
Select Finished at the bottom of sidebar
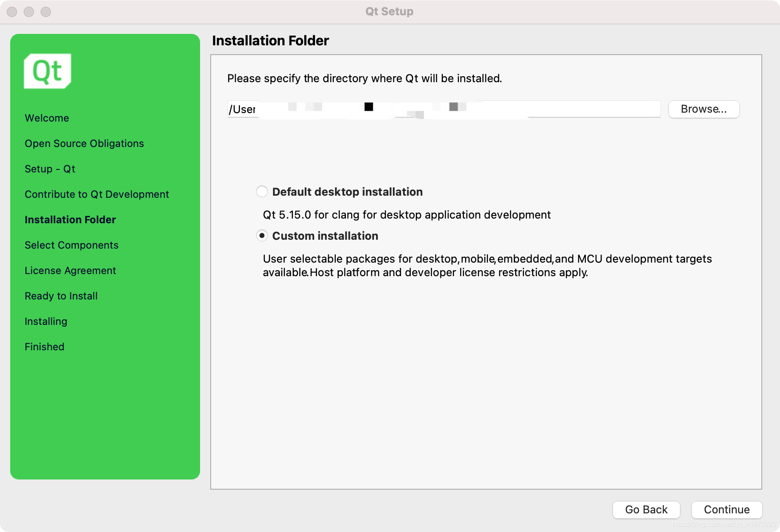coord(44,346)
